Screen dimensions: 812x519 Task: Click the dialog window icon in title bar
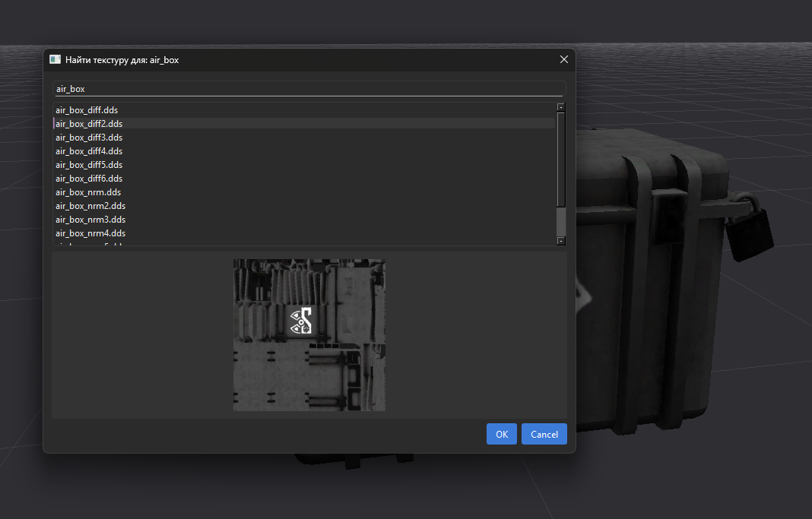(x=55, y=59)
